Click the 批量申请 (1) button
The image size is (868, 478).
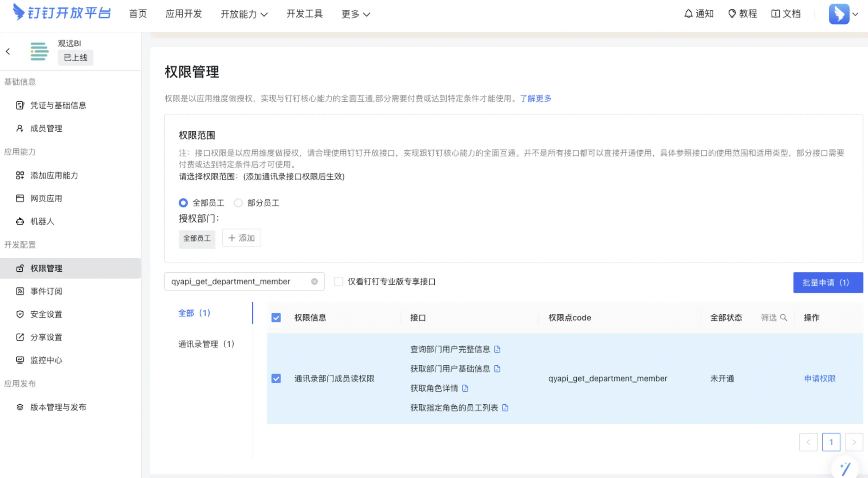click(828, 283)
